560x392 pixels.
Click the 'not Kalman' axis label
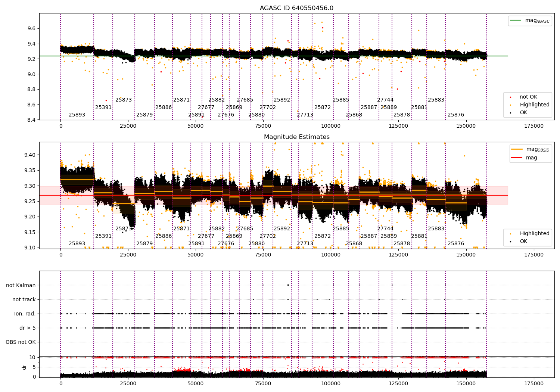pyautogui.click(x=21, y=285)
